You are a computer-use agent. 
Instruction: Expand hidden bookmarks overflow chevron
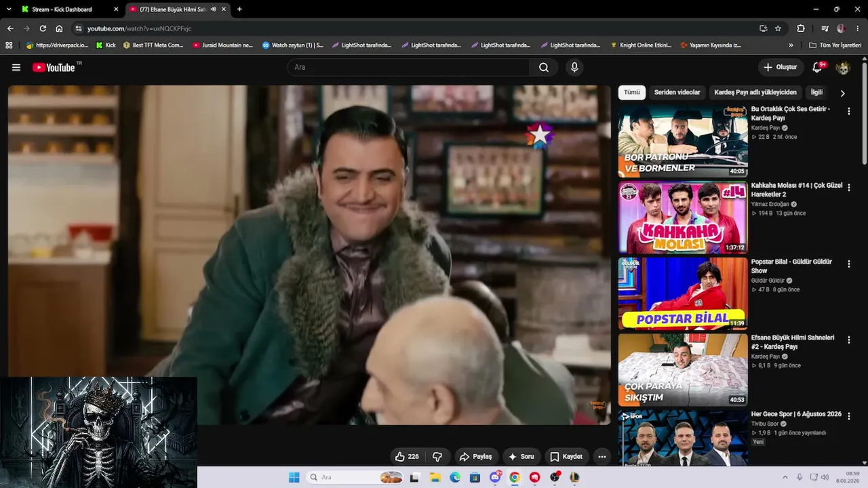pos(791,45)
